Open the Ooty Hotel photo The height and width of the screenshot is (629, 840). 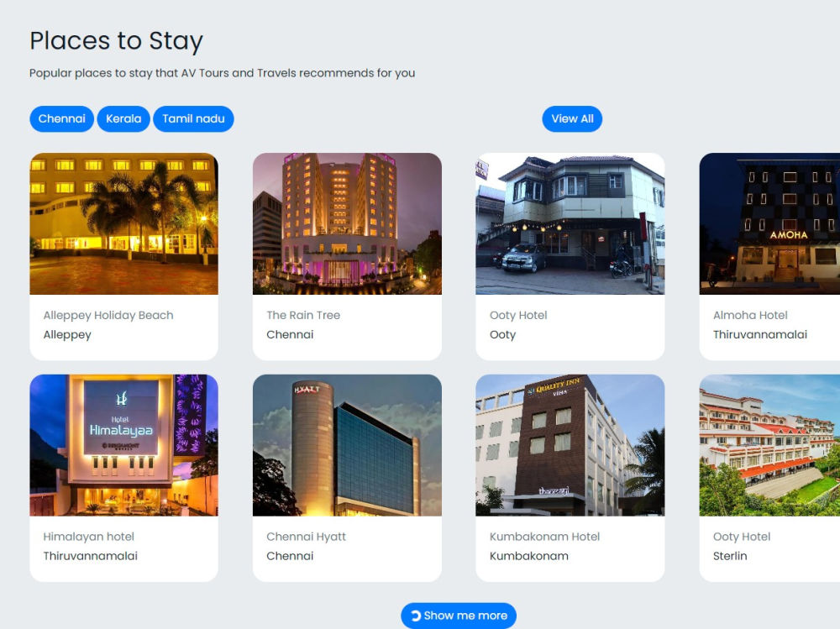coord(570,223)
